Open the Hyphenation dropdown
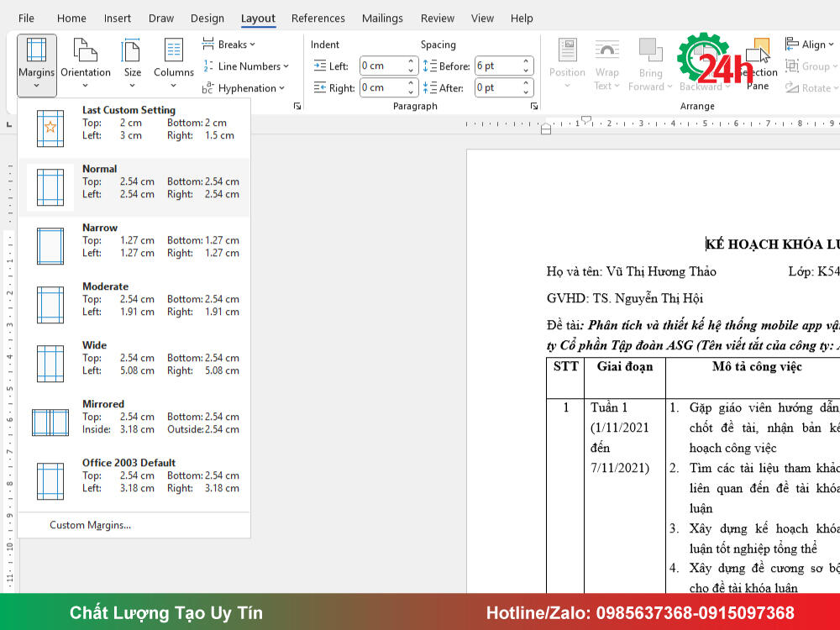Screen dimensions: 840x630 tap(244, 88)
